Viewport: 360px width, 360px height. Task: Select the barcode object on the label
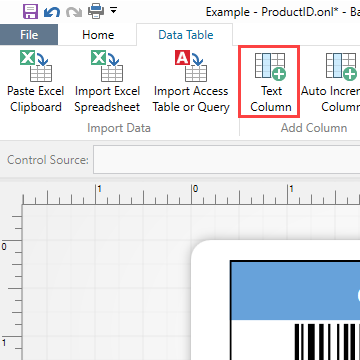[x=327, y=341]
